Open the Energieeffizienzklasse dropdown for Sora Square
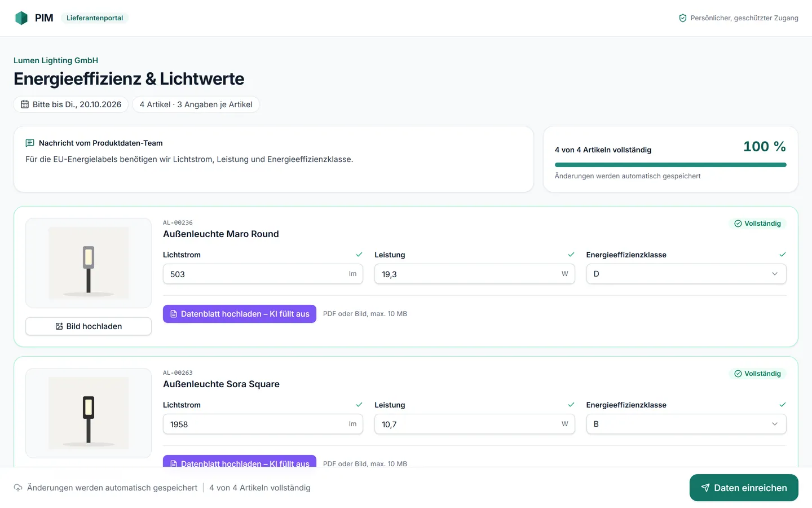The height and width of the screenshot is (508, 812). pos(686,424)
